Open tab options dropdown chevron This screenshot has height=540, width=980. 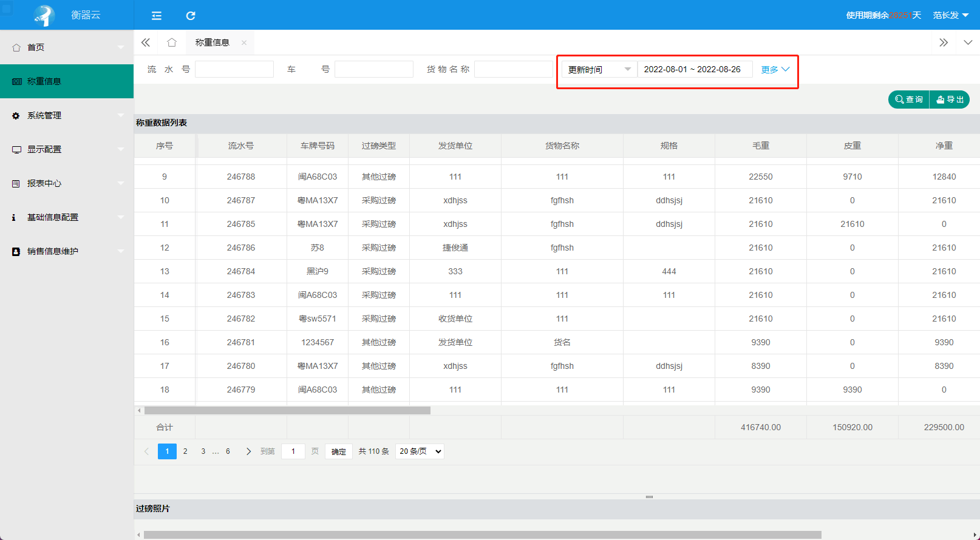pos(968,42)
